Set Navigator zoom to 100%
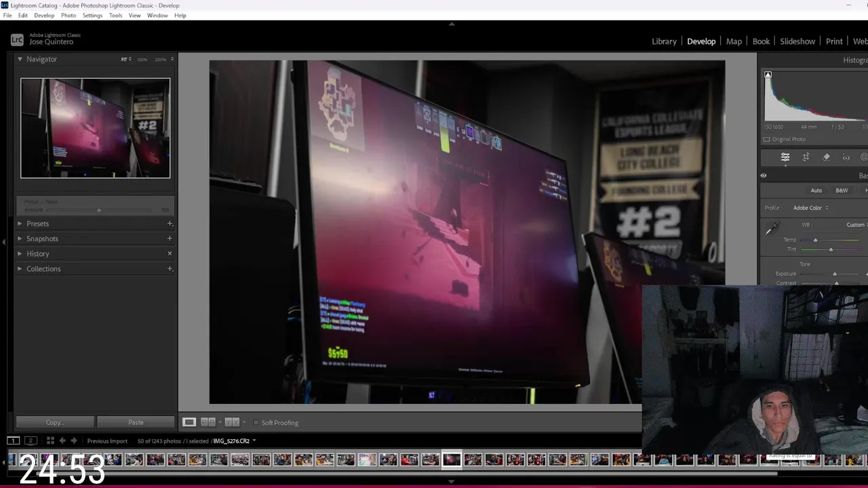 [x=142, y=60]
